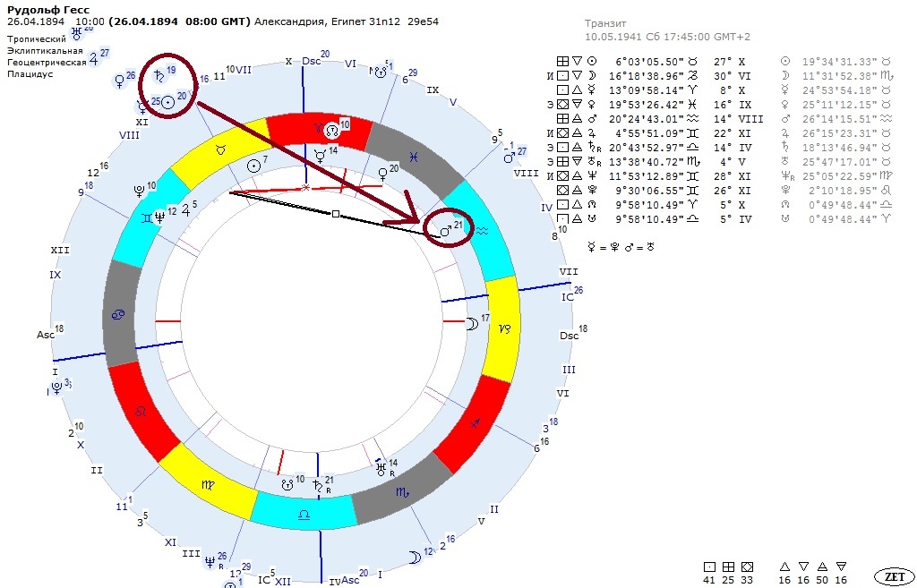This screenshot has height=588, width=917.
Task: Click the inner Sun glyph at 7 Taurus
Action: [x=253, y=166]
